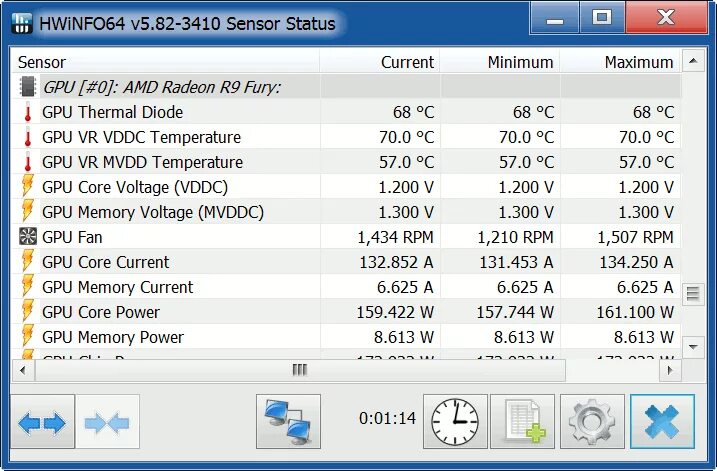
Task: Click thermometer icon of GPU VR MVDD Temperature
Action: 28,162
